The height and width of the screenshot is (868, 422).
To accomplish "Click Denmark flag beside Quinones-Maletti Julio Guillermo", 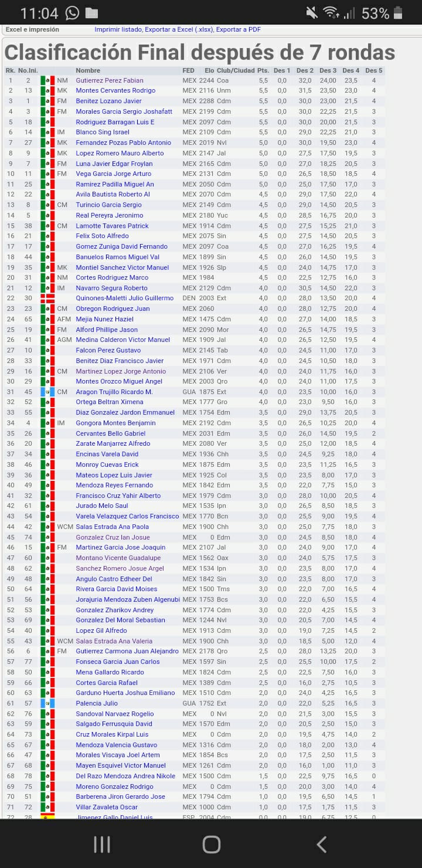I will tap(47, 299).
